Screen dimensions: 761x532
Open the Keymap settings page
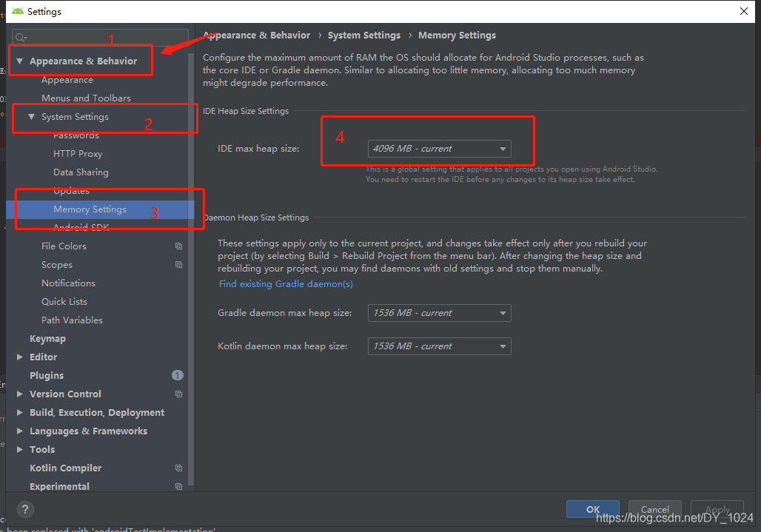pyautogui.click(x=47, y=338)
